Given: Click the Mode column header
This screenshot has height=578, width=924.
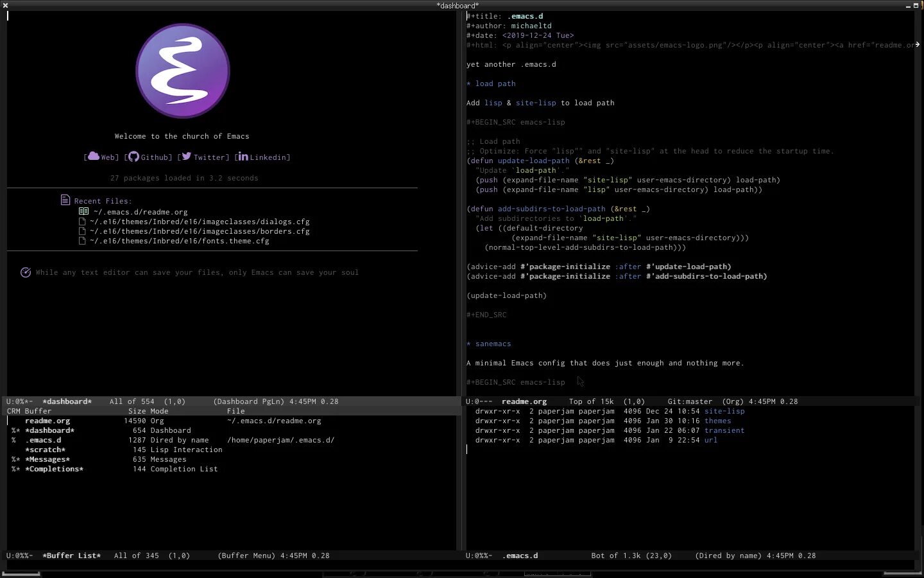Looking at the screenshot, I should coord(159,411).
